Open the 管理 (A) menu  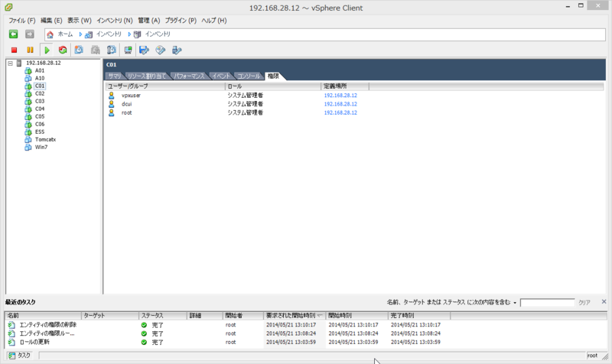(148, 21)
